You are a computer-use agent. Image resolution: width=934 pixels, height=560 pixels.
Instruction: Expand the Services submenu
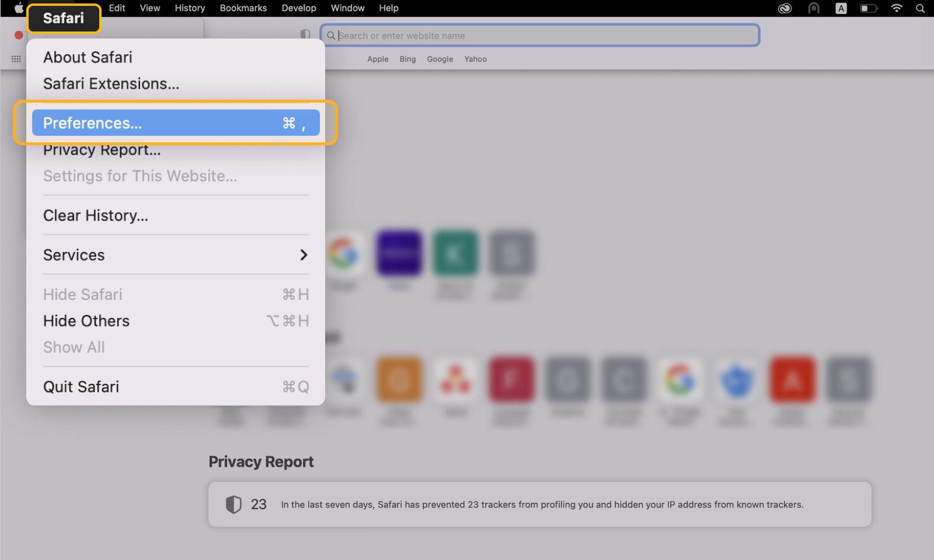175,255
